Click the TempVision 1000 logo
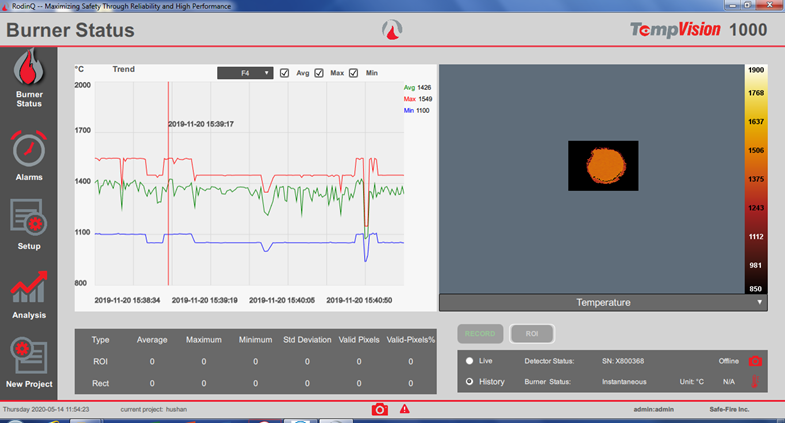The height and width of the screenshot is (423, 785). point(698,30)
